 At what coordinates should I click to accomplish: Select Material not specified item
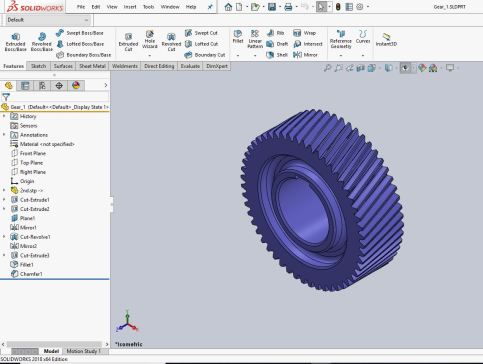tap(43, 144)
